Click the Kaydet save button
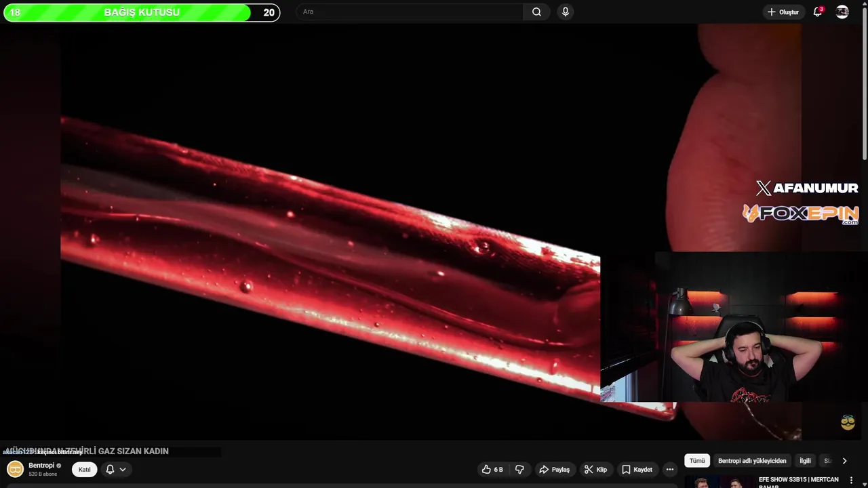 pos(637,469)
